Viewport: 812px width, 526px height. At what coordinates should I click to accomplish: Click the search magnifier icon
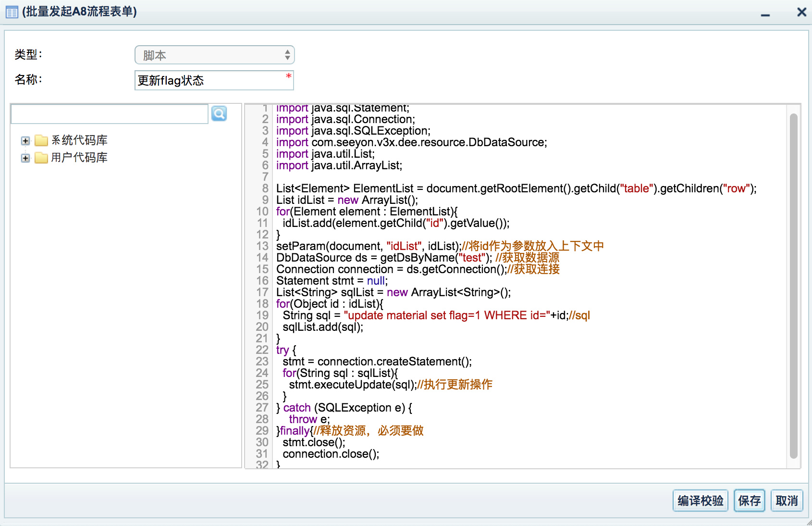[x=219, y=114]
